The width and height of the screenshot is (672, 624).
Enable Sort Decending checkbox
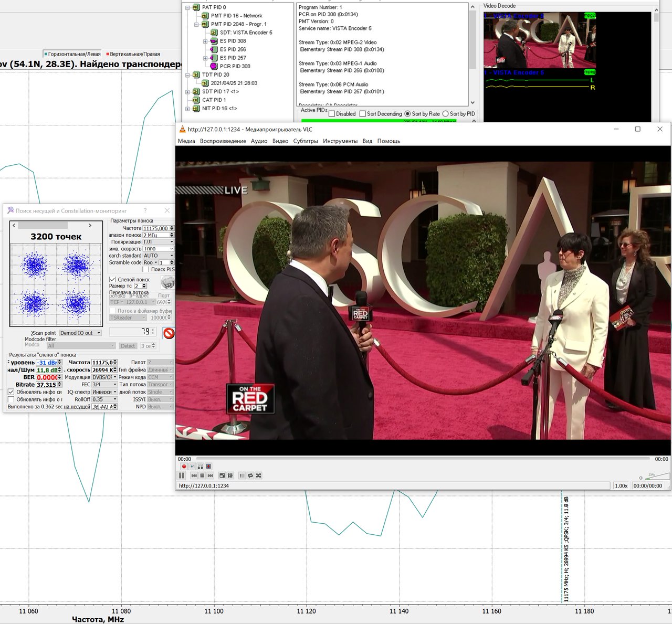pyautogui.click(x=363, y=114)
